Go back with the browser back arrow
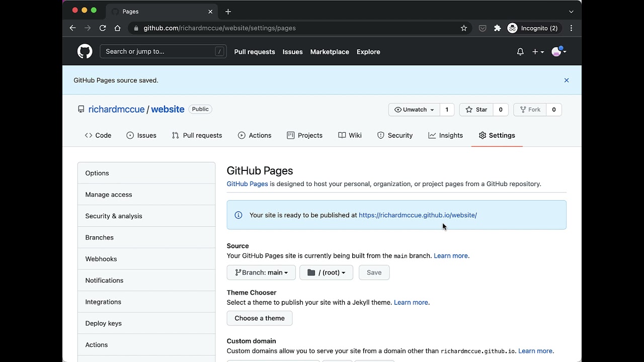644x362 pixels. point(72,28)
